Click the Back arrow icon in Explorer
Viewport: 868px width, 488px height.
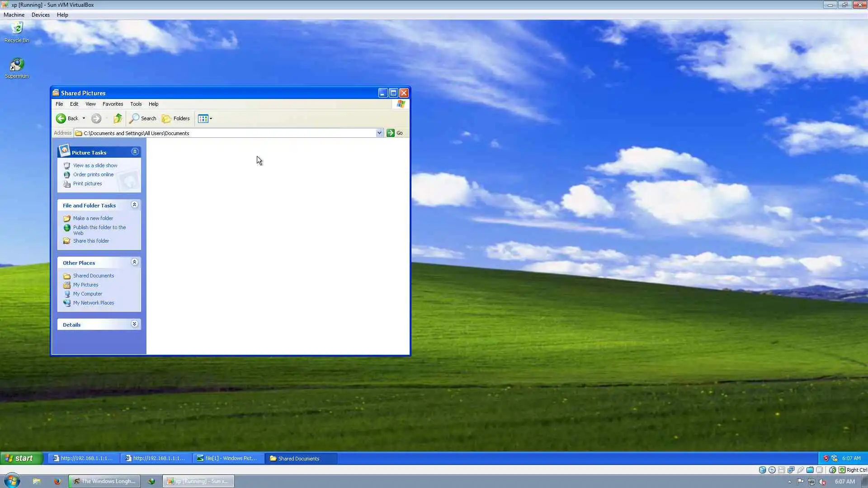tap(61, 118)
